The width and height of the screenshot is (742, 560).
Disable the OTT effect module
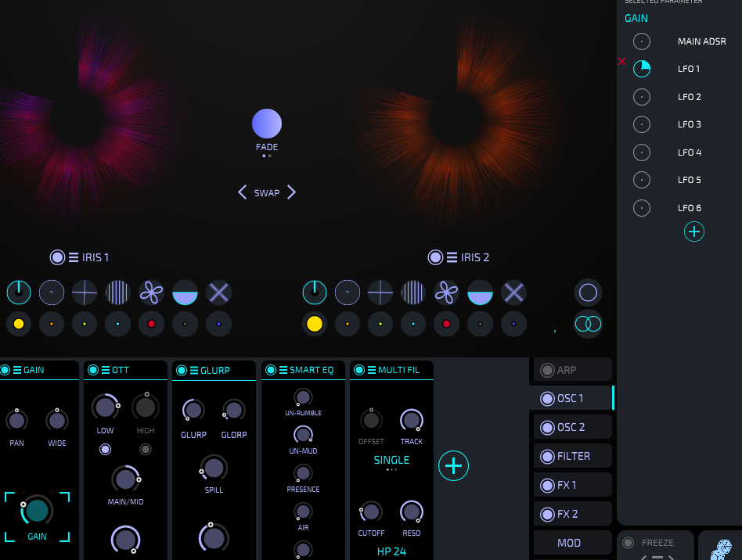[93, 370]
